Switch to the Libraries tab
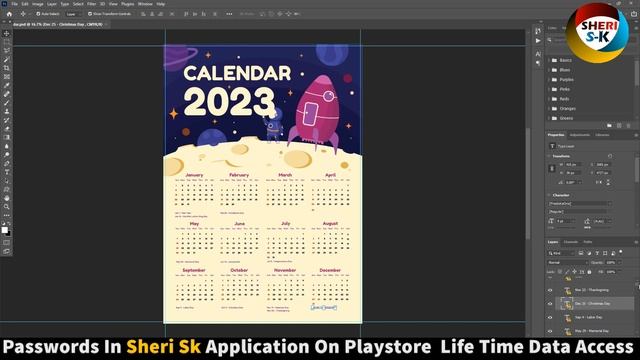This screenshot has height=360, width=640. click(x=602, y=135)
